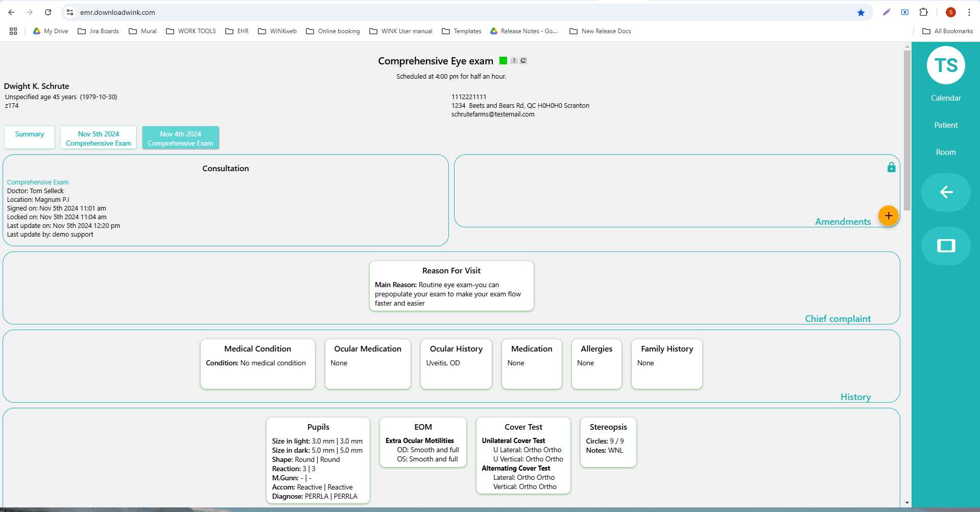The image size is (980, 512).
Task: Click the vertical scrollbar thumb
Action: point(907,130)
